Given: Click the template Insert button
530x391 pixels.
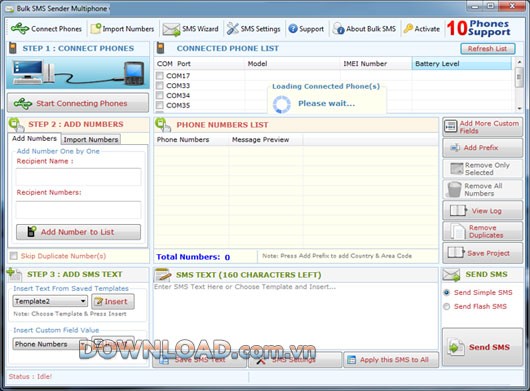Looking at the screenshot, I should click(x=113, y=301).
